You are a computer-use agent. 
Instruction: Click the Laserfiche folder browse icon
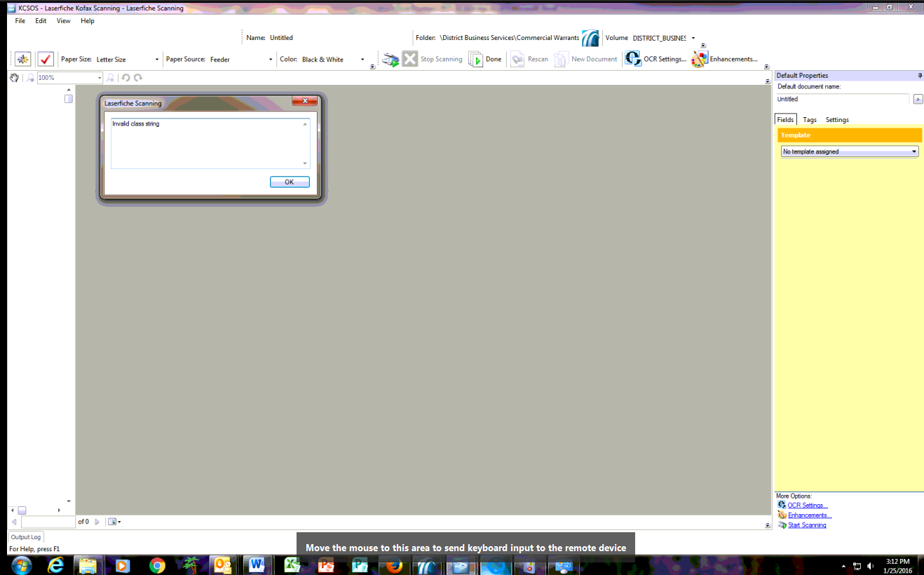590,38
